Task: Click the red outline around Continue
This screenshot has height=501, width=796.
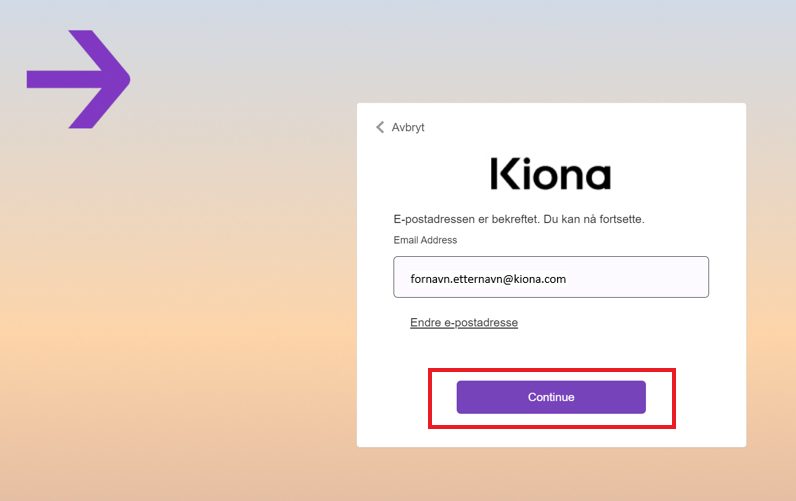Action: (552, 370)
